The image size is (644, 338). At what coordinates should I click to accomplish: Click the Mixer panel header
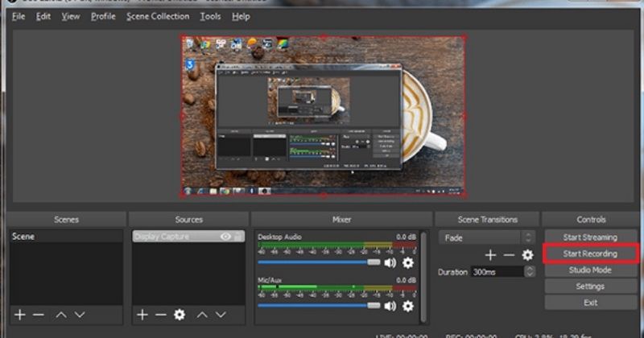341,220
